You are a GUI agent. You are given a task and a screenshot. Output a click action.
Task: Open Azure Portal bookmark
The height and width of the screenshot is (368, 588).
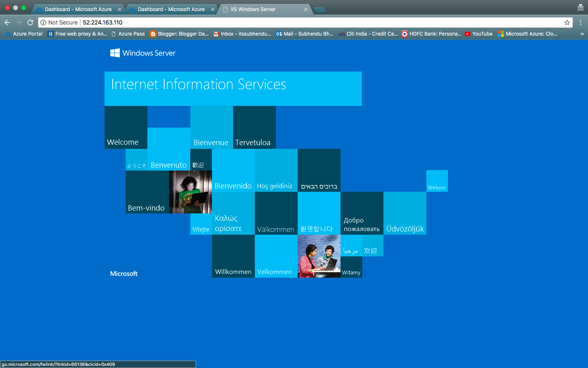[24, 34]
